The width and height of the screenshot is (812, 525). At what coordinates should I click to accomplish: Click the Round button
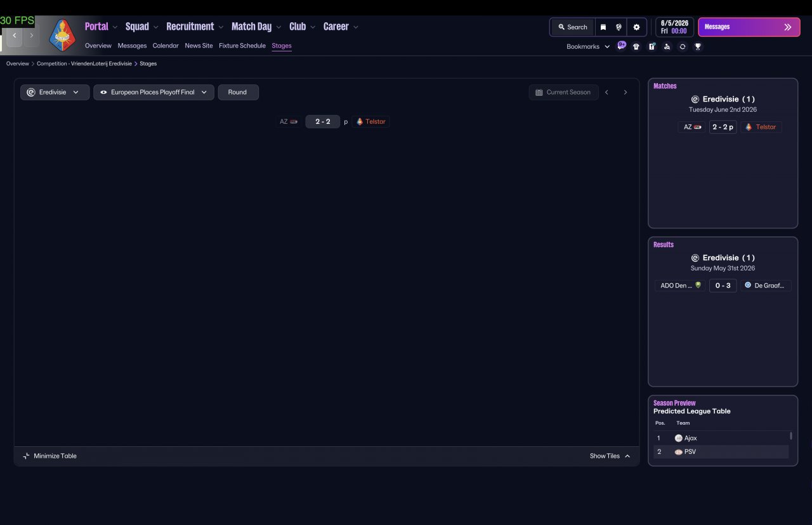coord(238,92)
